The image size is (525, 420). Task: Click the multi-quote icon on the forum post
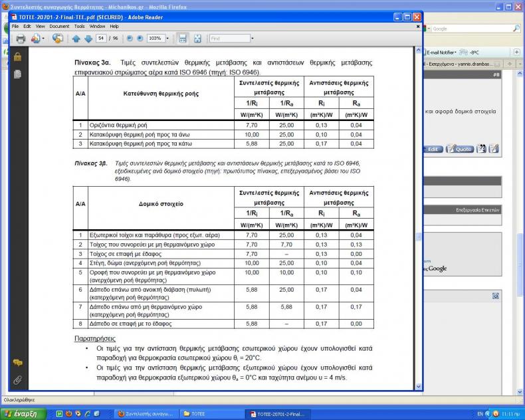pyautogui.click(x=482, y=149)
